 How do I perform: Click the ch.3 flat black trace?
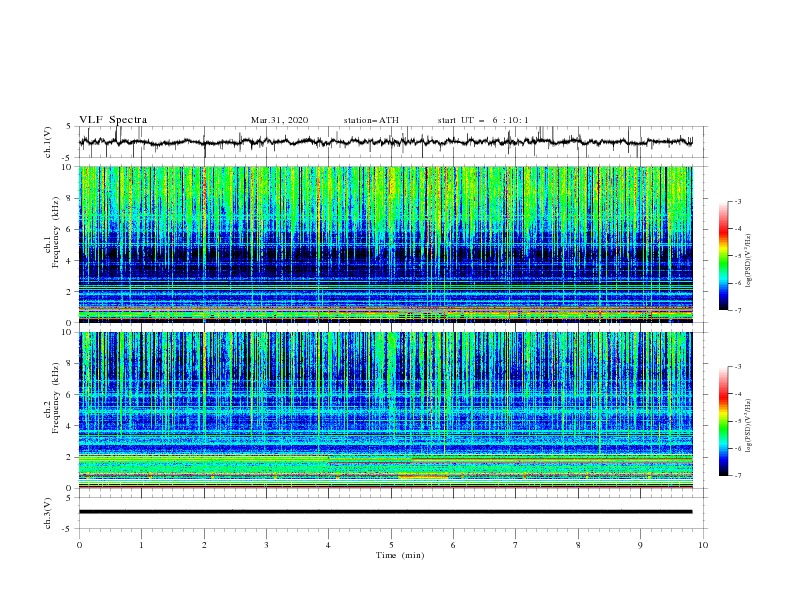386,512
